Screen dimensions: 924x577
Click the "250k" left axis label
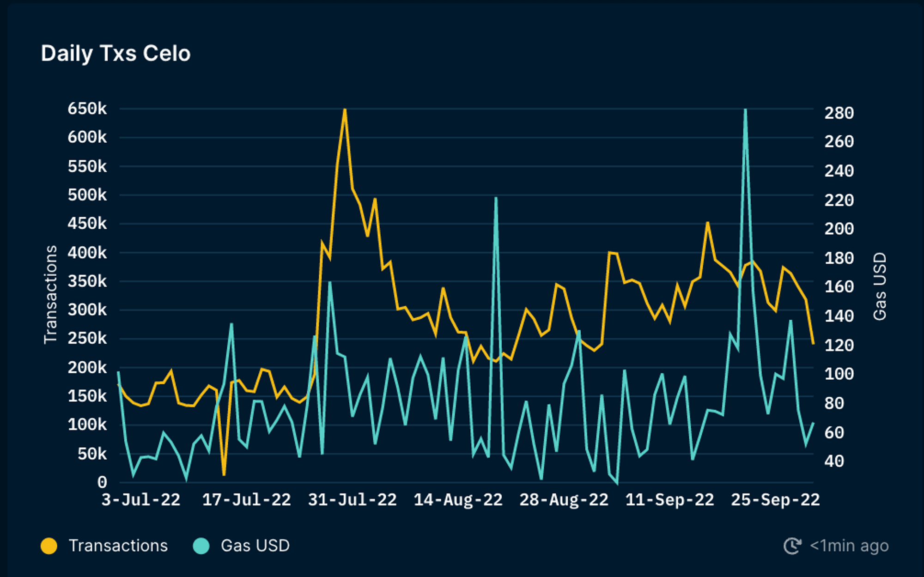tap(87, 339)
